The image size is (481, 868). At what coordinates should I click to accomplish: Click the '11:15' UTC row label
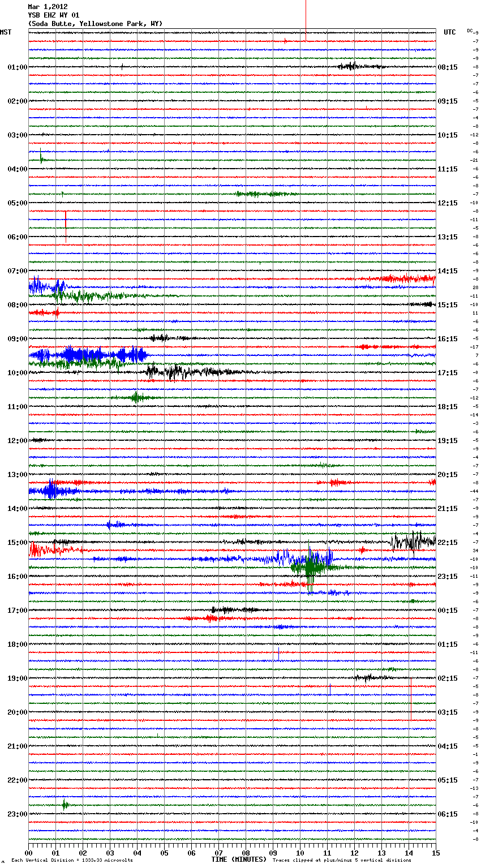(448, 169)
